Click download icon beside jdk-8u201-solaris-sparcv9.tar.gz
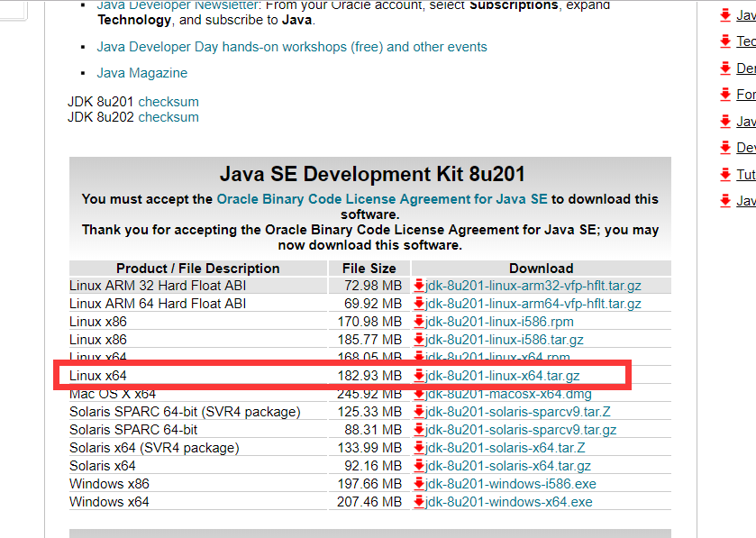Screen dimensions: 756x538 click(418, 430)
